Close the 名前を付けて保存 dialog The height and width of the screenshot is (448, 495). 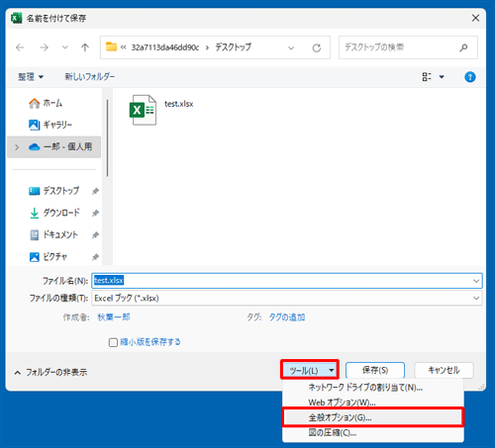[x=475, y=18]
